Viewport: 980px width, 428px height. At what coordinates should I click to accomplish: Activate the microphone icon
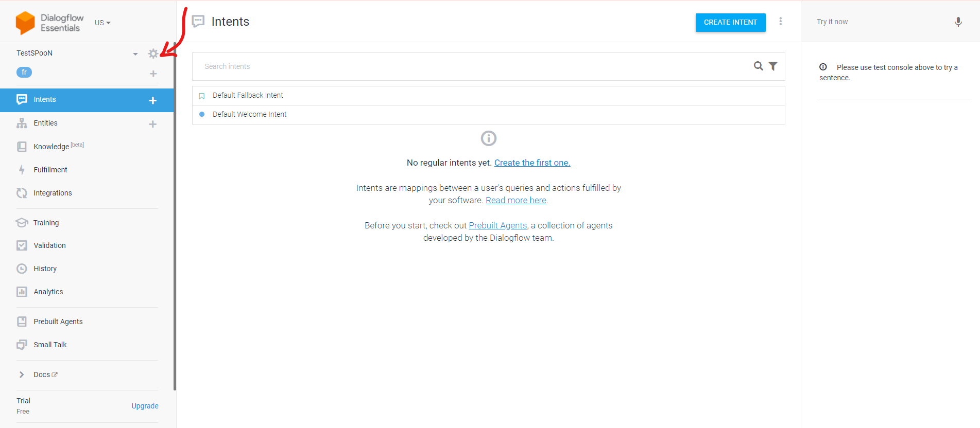pos(958,22)
